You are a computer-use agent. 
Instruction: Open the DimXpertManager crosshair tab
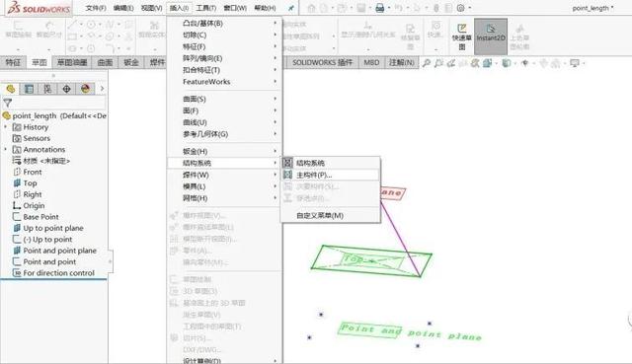[x=66, y=89]
